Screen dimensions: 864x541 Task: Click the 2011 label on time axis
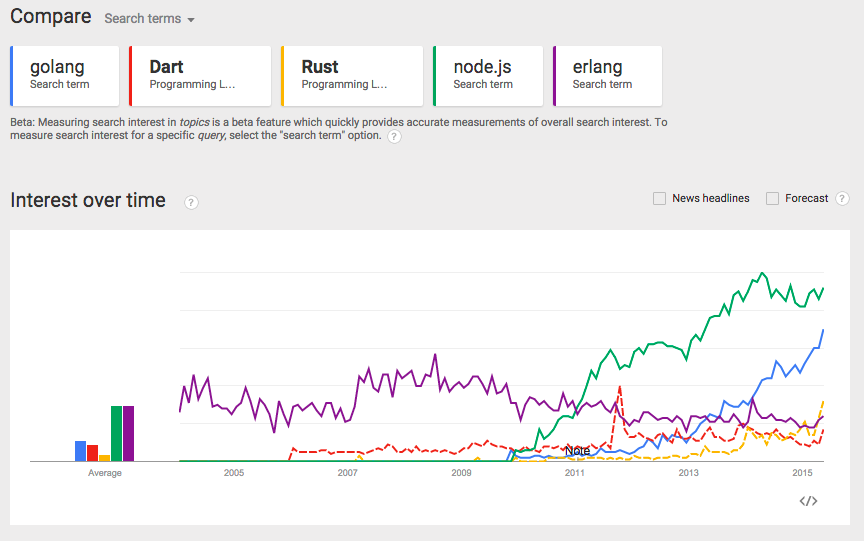pos(575,472)
